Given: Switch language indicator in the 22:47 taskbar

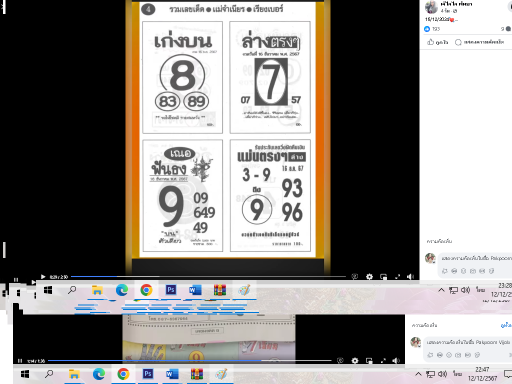Looking at the screenshot, I should point(457,374).
